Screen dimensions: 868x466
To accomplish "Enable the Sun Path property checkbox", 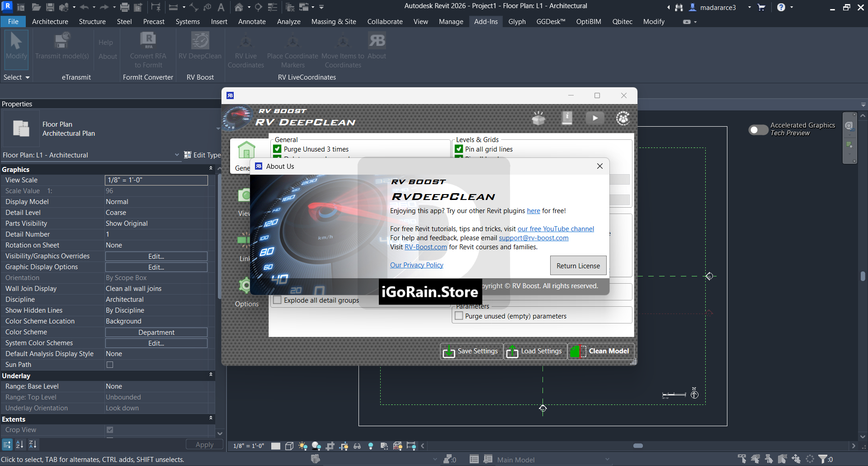I will pos(110,365).
